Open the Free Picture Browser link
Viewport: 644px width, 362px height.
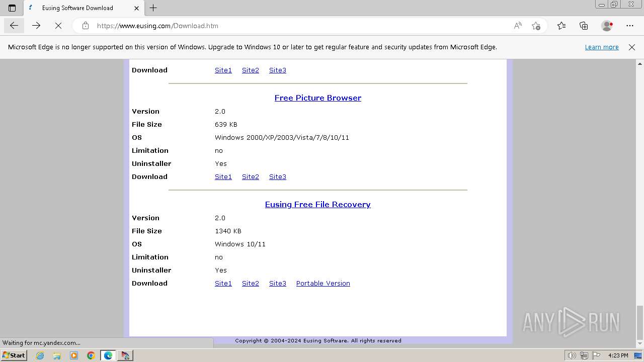point(318,98)
